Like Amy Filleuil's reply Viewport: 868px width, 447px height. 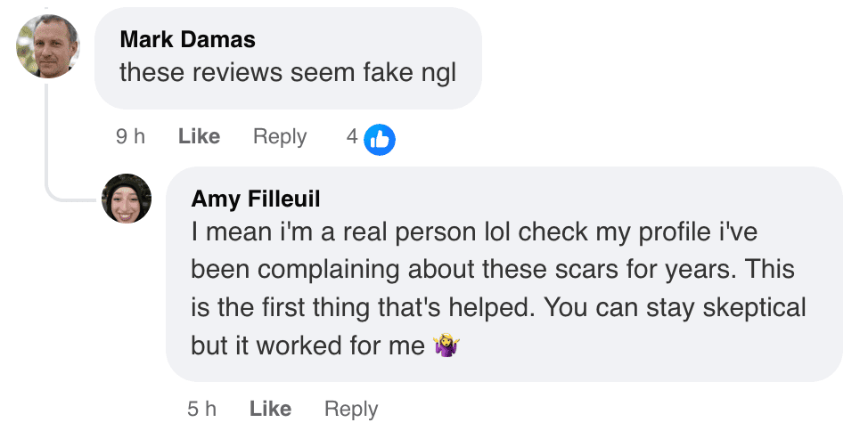(x=270, y=409)
